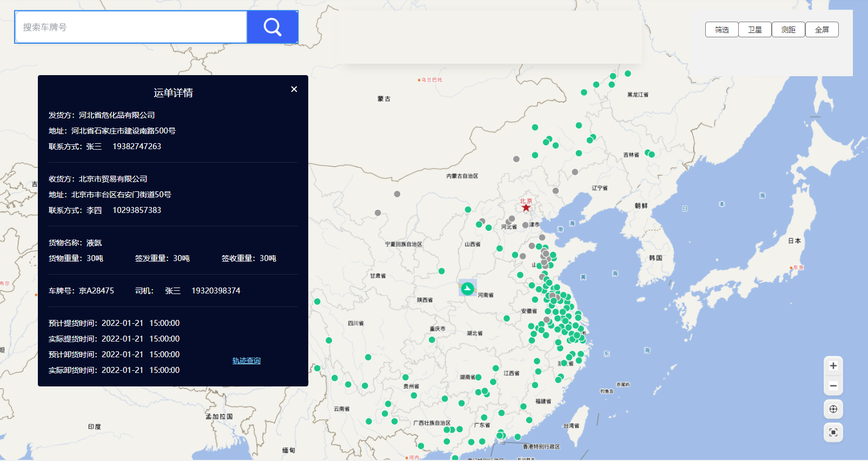This screenshot has width=868, height=461.
Task: Click the 收货方：北京市贸易有限公司 line
Action: coord(98,179)
